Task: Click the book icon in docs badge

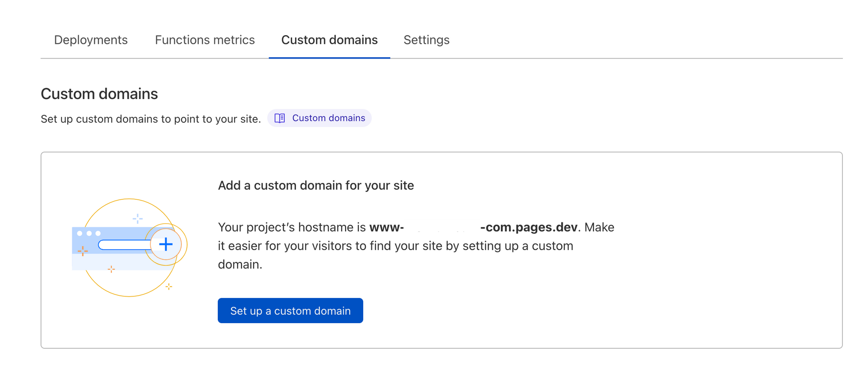Action: point(280,118)
